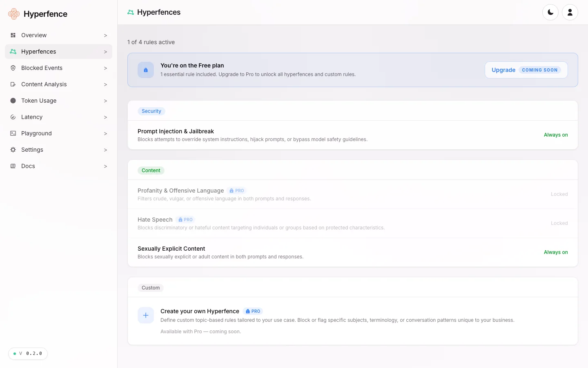
Task: Expand the Settings chevron
Action: click(x=105, y=150)
